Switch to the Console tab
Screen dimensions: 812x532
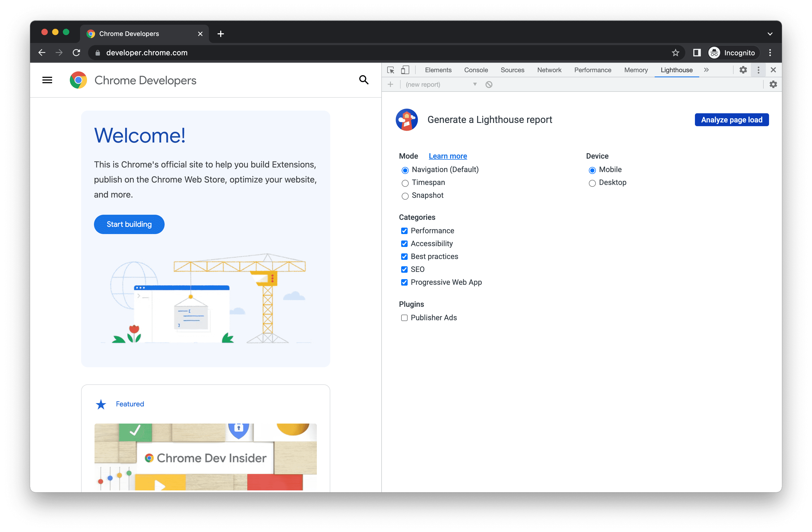(475, 70)
